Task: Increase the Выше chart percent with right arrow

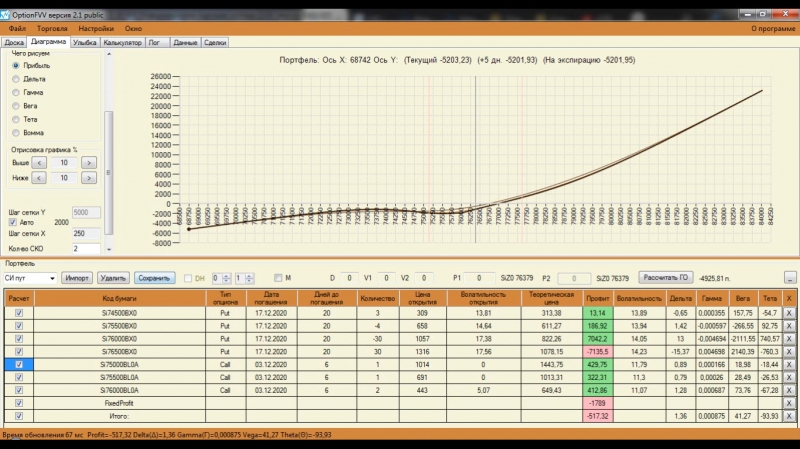Action: tap(89, 163)
